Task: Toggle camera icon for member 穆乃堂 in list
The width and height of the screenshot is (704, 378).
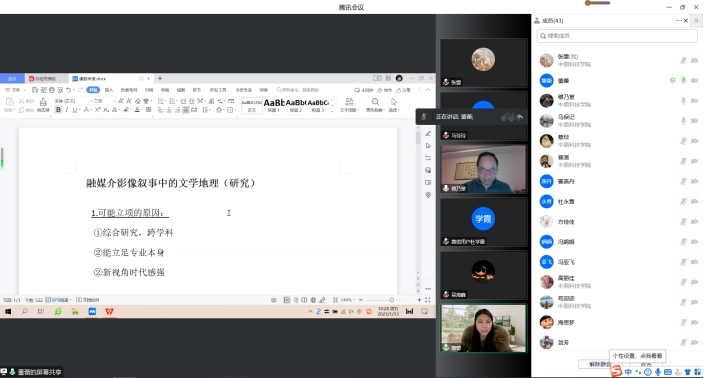Action: click(x=695, y=101)
